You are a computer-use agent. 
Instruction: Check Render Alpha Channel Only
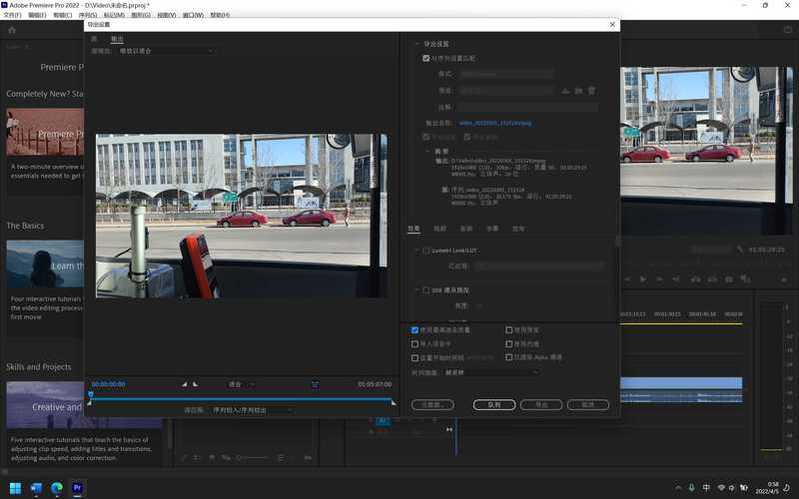tap(509, 357)
